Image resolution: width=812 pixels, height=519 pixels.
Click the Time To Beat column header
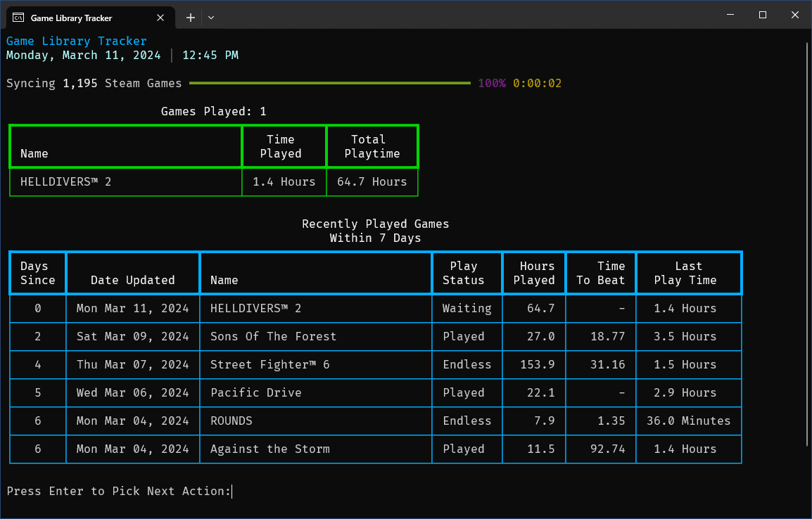pyautogui.click(x=601, y=273)
